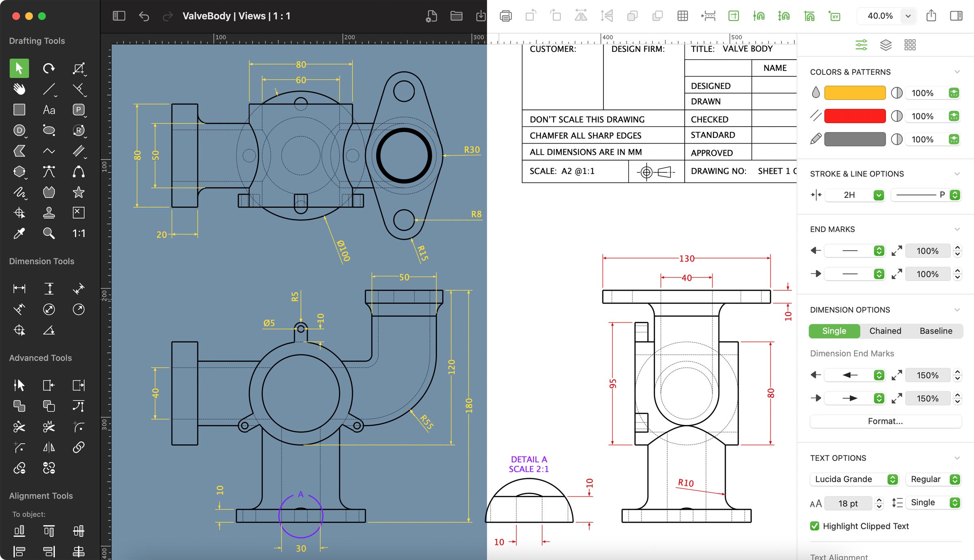The image size is (974, 560).
Task: Activate the Text tool
Action: click(x=49, y=109)
